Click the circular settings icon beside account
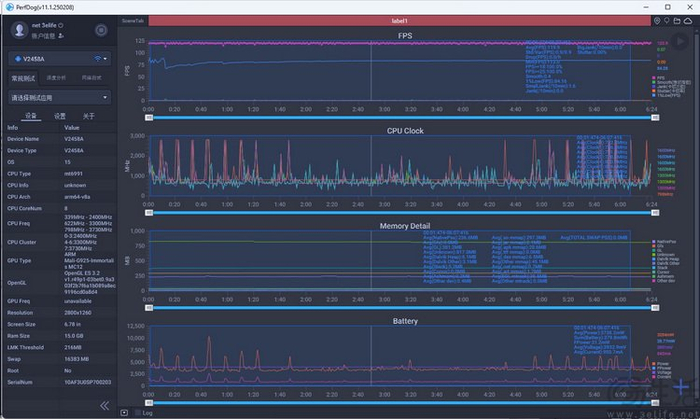Viewport: 700px width, 419px height. (x=100, y=30)
